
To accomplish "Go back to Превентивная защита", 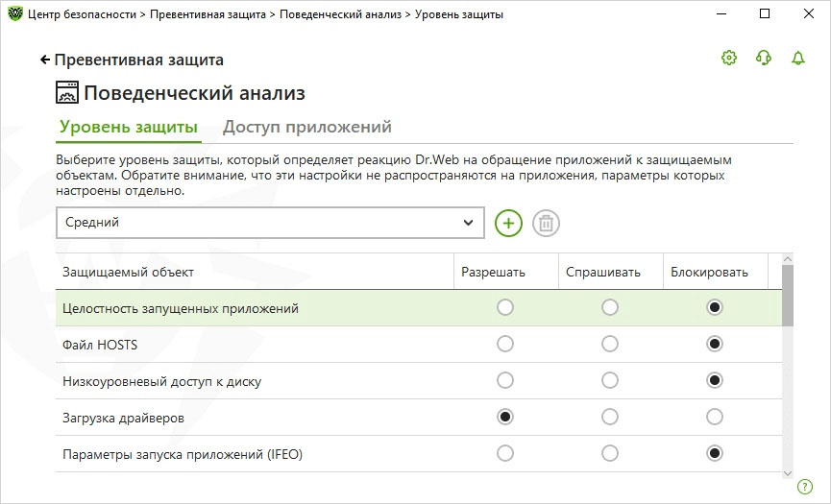I will [132, 60].
